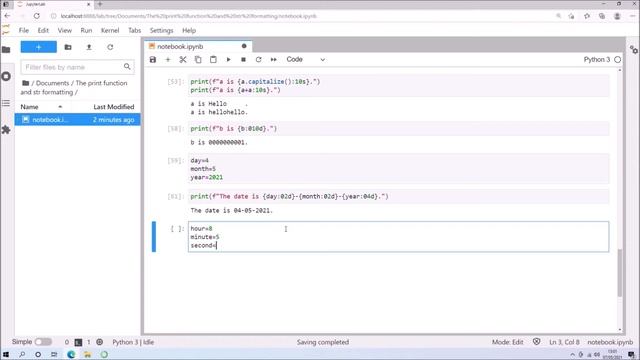The height and width of the screenshot is (360, 640).
Task: Open the Table of Contents sidebar
Action: (x=6, y=103)
